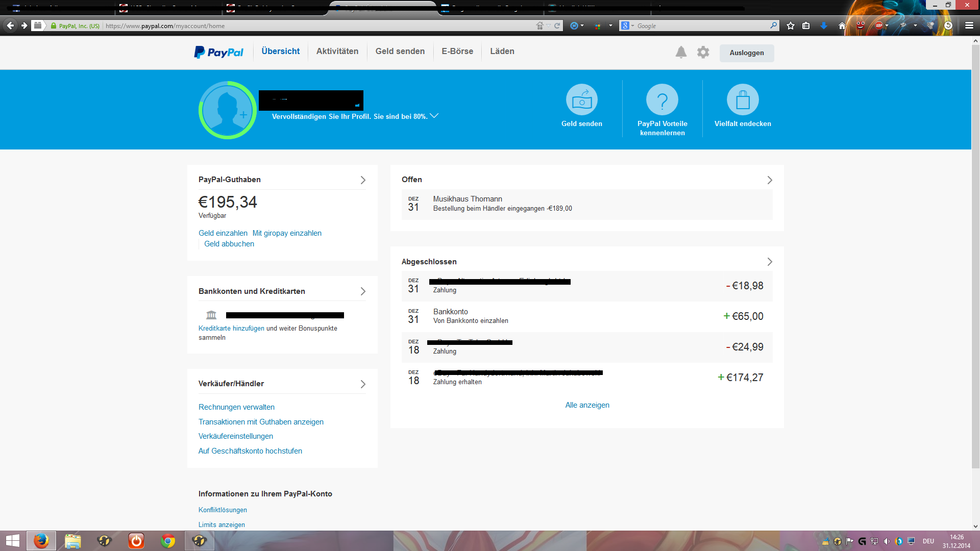Open the PayPal logo home link

(x=218, y=52)
